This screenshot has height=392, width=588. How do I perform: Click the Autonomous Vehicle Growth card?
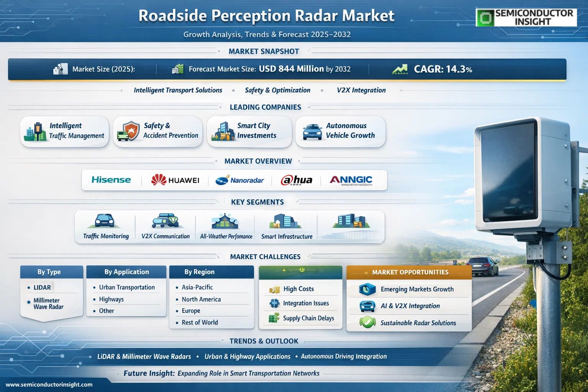pos(340,132)
